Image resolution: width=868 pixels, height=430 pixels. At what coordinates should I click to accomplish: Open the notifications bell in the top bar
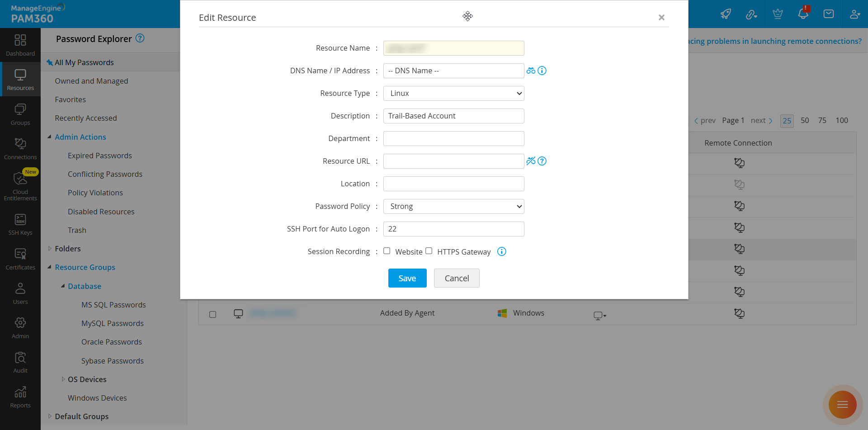(x=803, y=14)
